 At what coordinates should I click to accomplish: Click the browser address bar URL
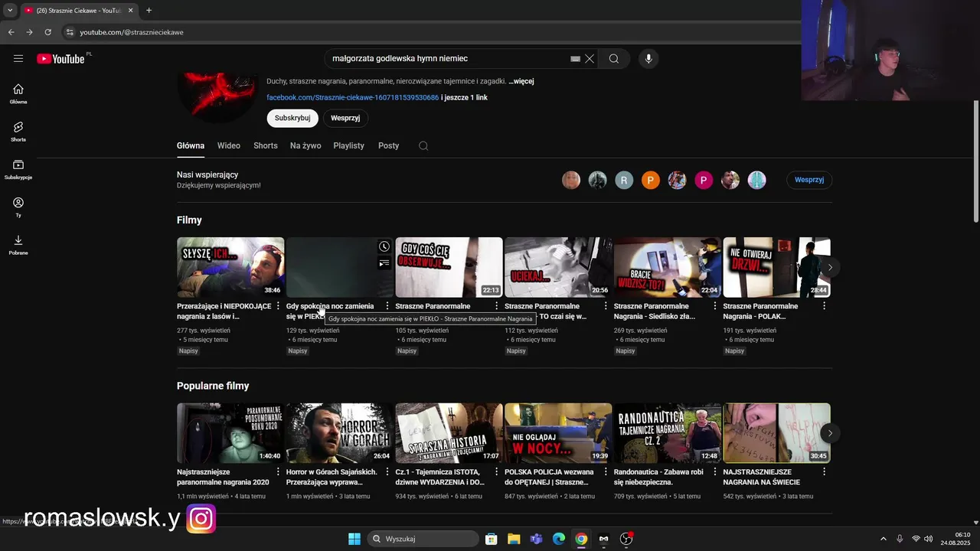132,32
